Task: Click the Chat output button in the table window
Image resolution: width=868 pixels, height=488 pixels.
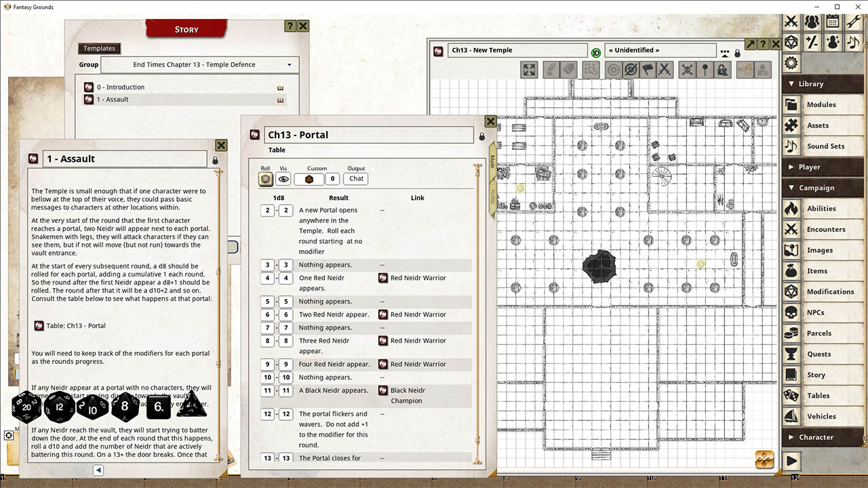Action: coord(355,178)
